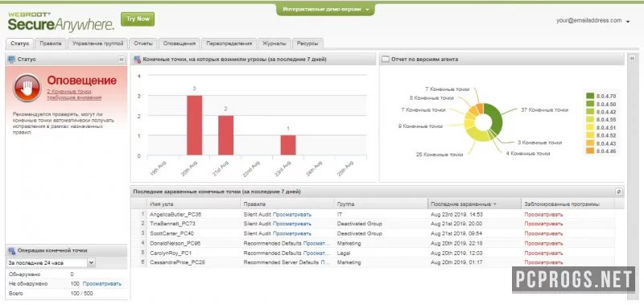Screen dimensions: 644x305
Task: Click the 37 Конечные точки chart label
Action: 545,110
